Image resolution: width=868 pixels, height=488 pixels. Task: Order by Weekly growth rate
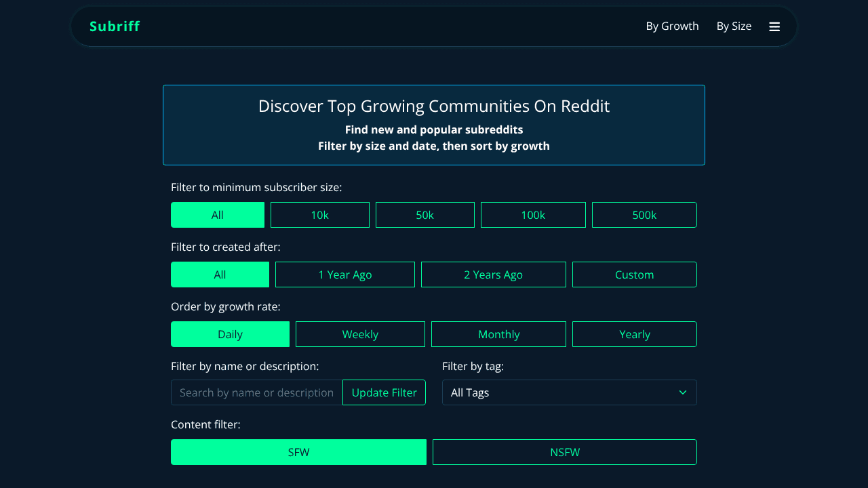(x=360, y=334)
